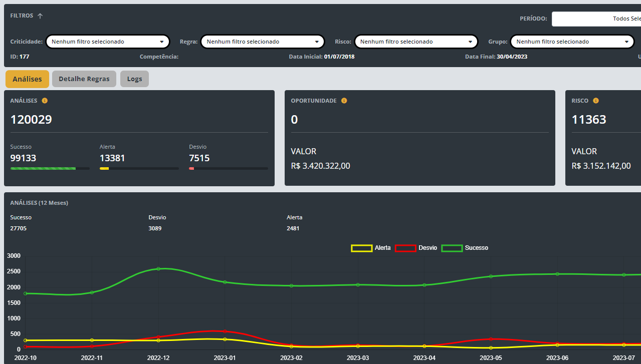Image resolution: width=641 pixels, height=364 pixels.
Task: Click the 2022-12 Sucesso peak data point
Action: click(x=158, y=269)
